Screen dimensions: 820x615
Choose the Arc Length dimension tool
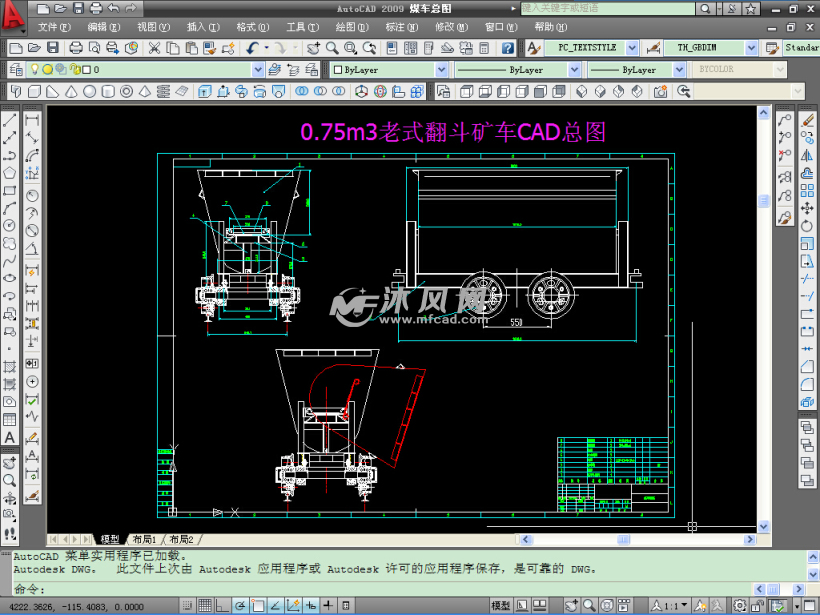[32, 155]
